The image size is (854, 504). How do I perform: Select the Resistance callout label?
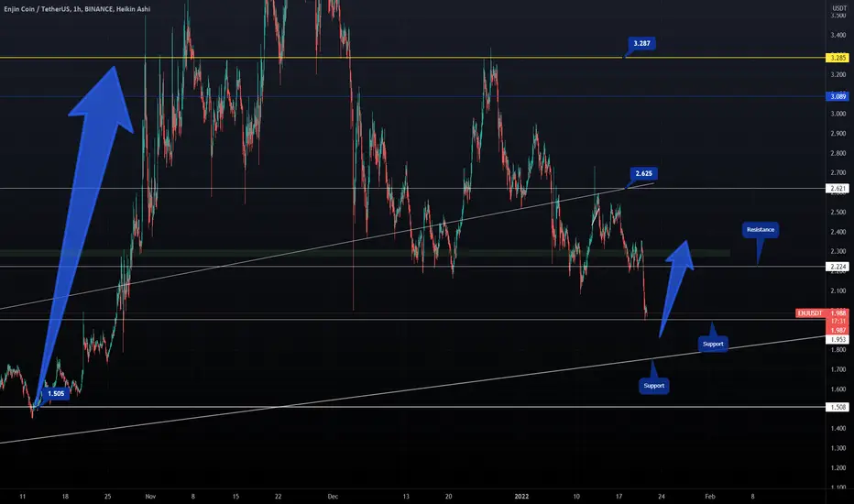[761, 230]
